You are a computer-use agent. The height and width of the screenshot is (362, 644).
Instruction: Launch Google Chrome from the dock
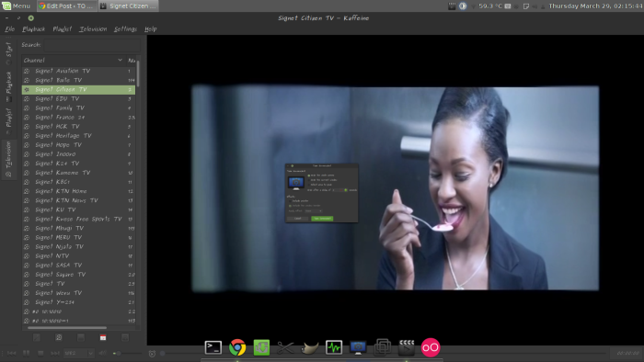237,347
